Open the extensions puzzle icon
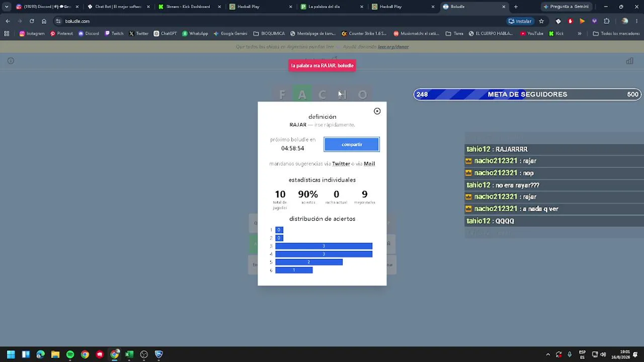Image resolution: width=644 pixels, height=362 pixels. click(x=606, y=21)
